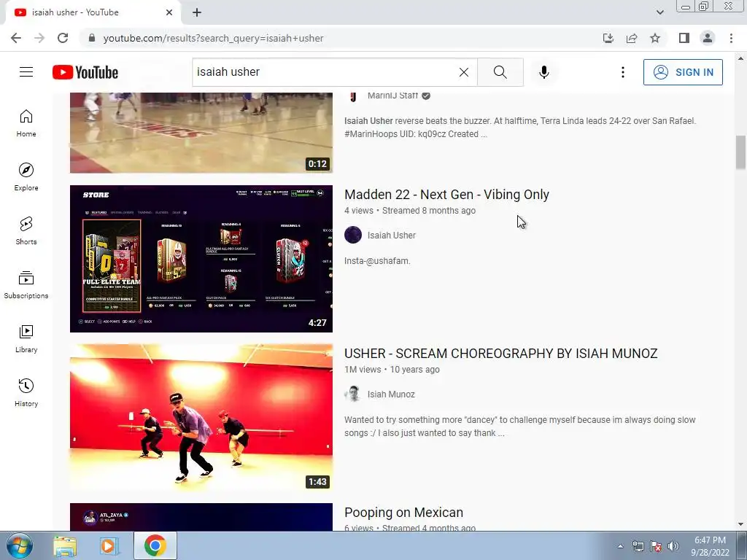This screenshot has width=747, height=560.
Task: Open Shorts in the sidebar
Action: [x=26, y=231]
